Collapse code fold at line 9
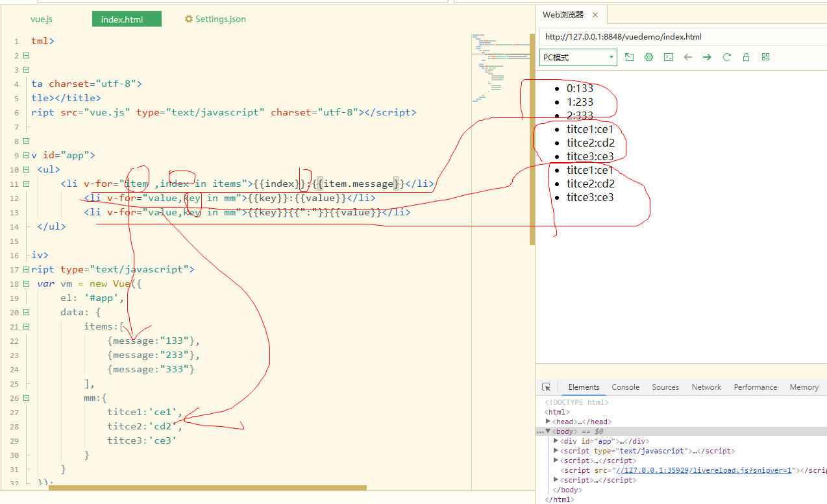The image size is (827, 504). point(26,155)
